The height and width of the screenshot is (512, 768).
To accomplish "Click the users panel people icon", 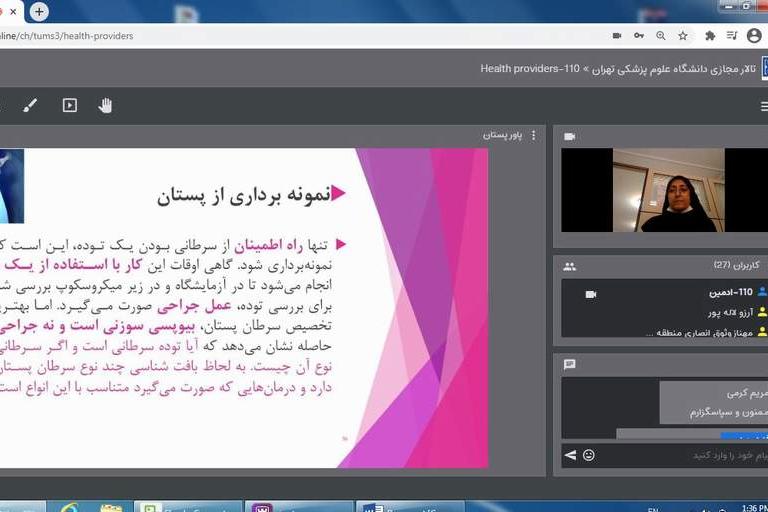I will click(569, 266).
